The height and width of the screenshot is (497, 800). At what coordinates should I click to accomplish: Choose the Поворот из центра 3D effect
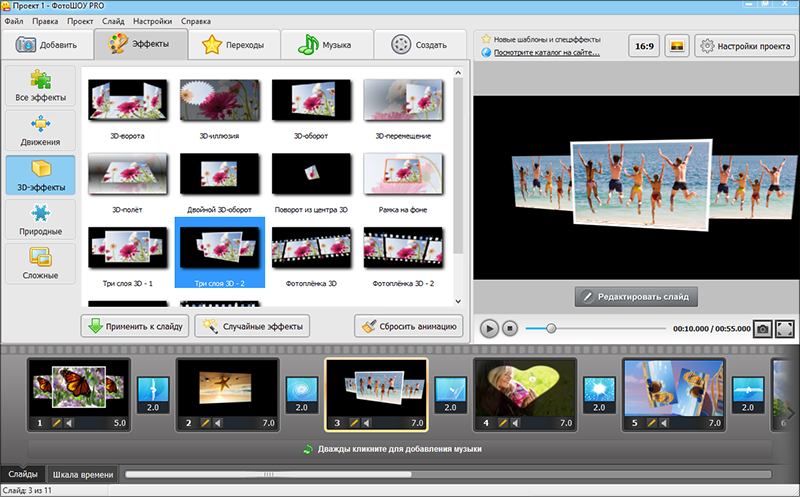[311, 173]
